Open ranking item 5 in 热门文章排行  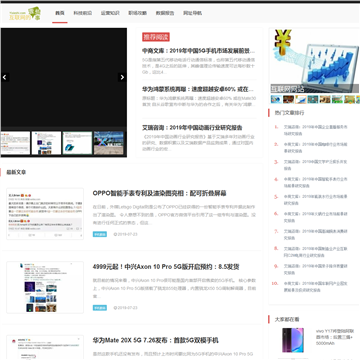point(315,200)
